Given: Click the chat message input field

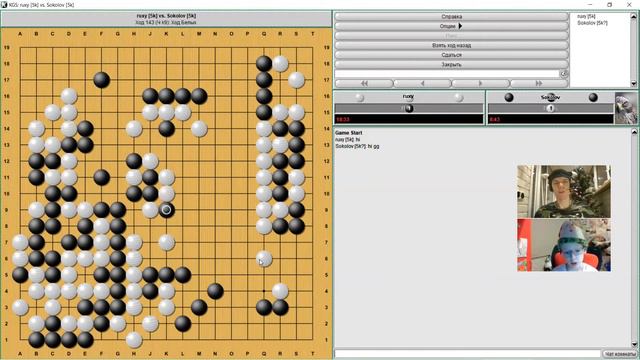Looking at the screenshot, I should (467, 354).
